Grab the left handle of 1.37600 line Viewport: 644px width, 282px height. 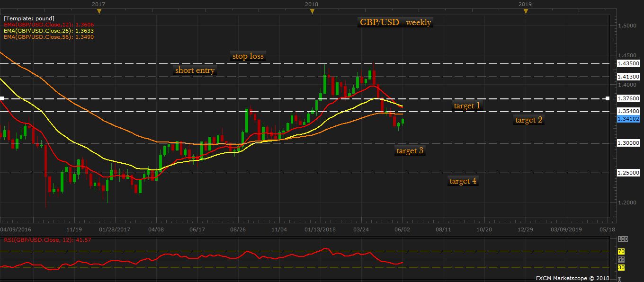pos(1,98)
